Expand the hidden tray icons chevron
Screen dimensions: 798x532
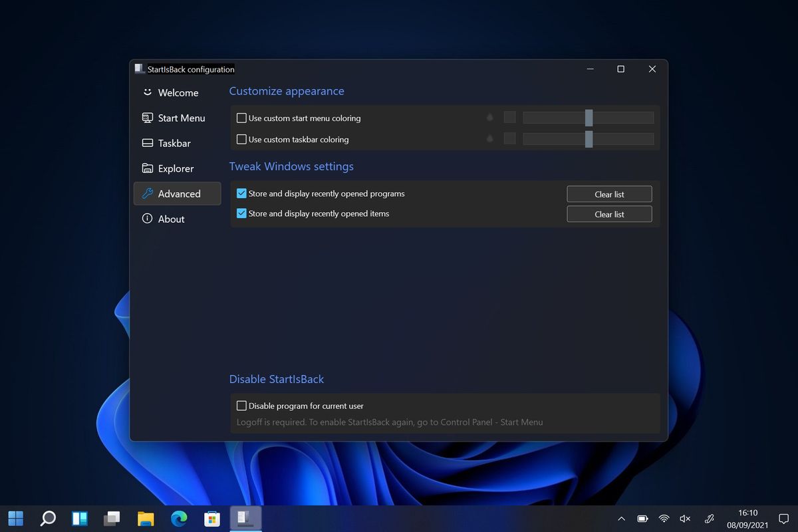(x=621, y=518)
